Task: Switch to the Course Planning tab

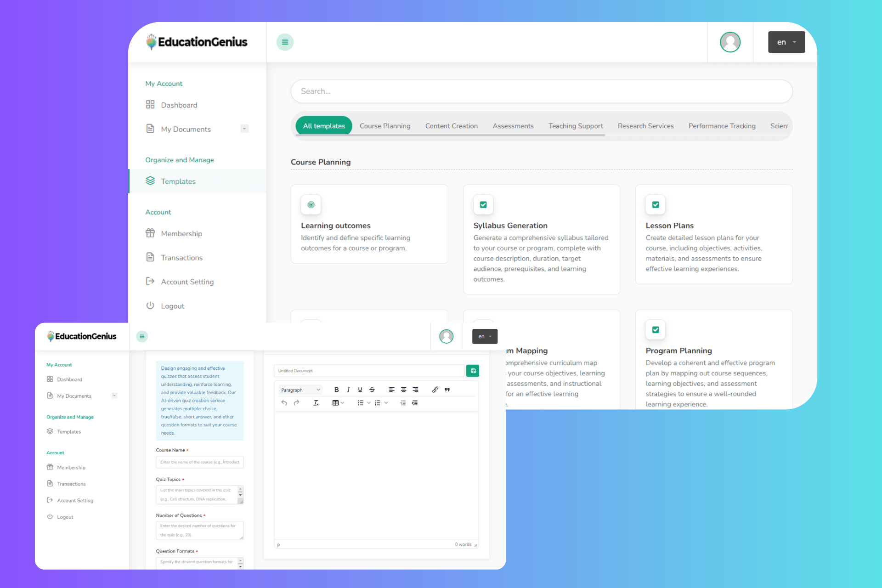Action: click(x=385, y=126)
